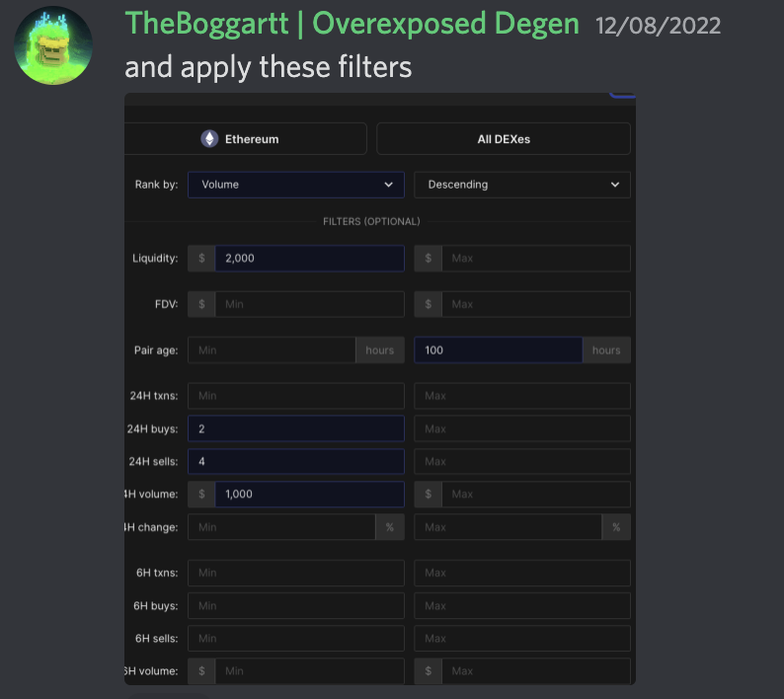
Task: Click the 6H txns Min field
Action: click(296, 573)
